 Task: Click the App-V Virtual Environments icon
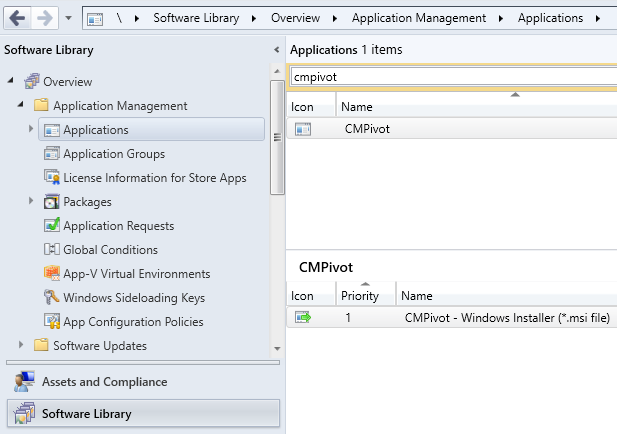click(x=53, y=274)
